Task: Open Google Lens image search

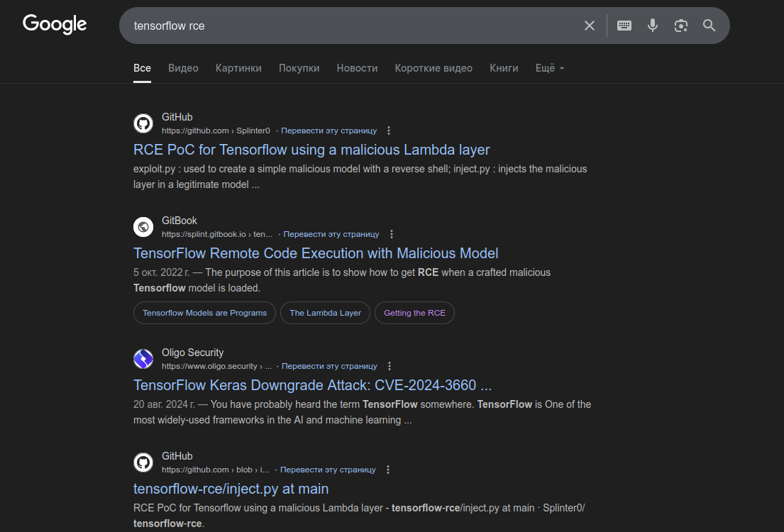Action: 680,25
